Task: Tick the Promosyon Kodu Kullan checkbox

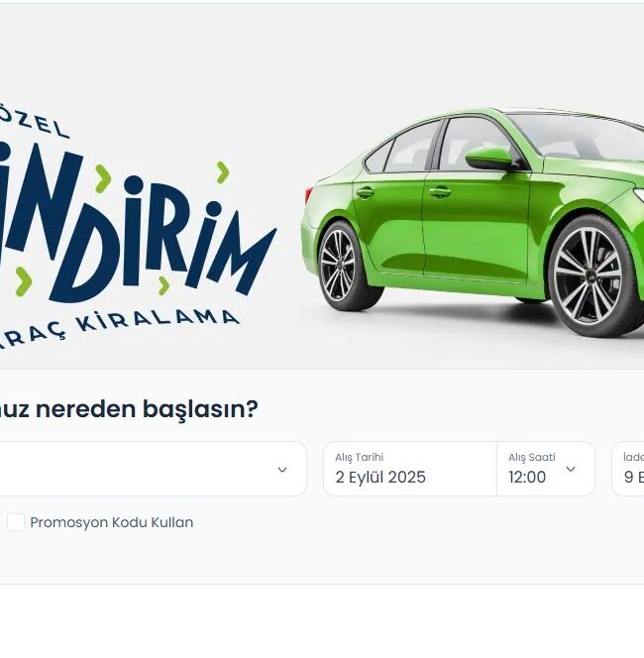Action: click(16, 522)
